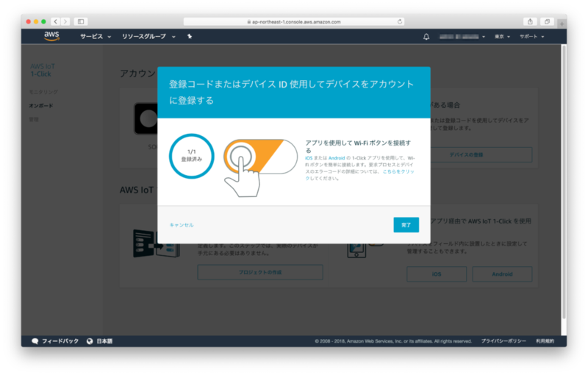The height and width of the screenshot is (375, 588).
Task: Click the Wi-Fi button press illustration
Action: click(260, 168)
